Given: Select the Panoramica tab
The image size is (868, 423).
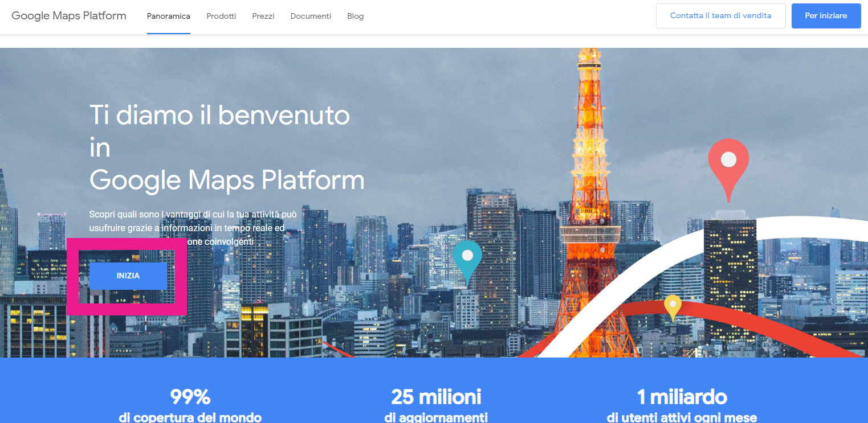Looking at the screenshot, I should tap(169, 16).
